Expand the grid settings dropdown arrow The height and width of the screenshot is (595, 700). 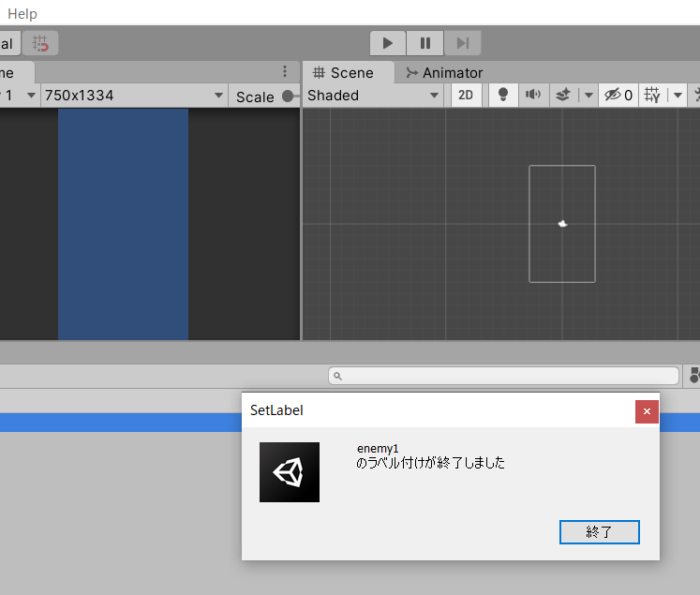pyautogui.click(x=678, y=95)
